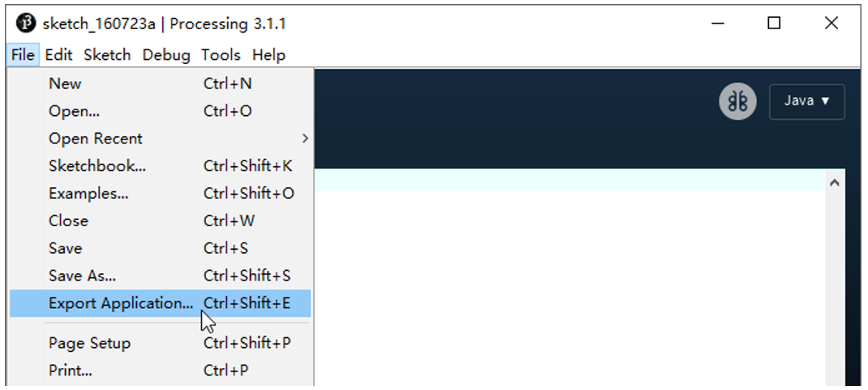Open the Tools menu
Screen dimensions: 868x390
click(221, 55)
